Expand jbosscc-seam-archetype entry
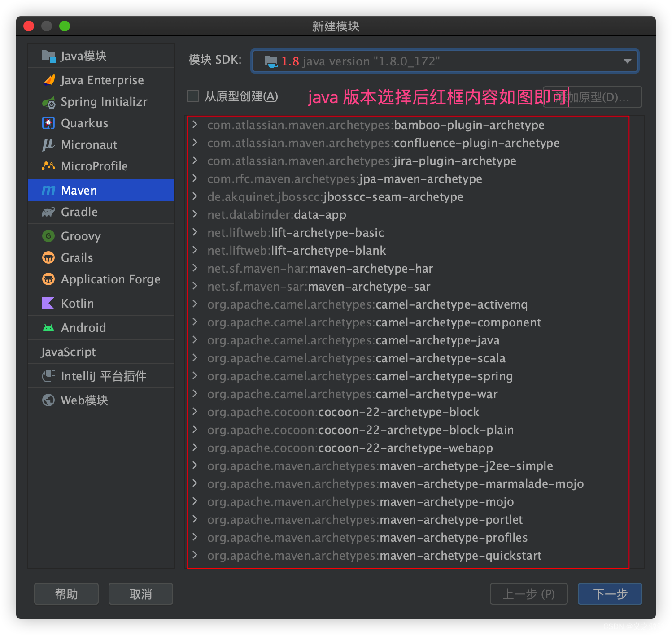 click(x=195, y=196)
